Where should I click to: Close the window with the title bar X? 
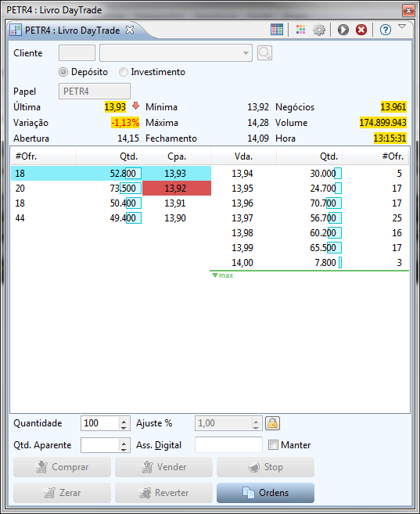[408, 10]
